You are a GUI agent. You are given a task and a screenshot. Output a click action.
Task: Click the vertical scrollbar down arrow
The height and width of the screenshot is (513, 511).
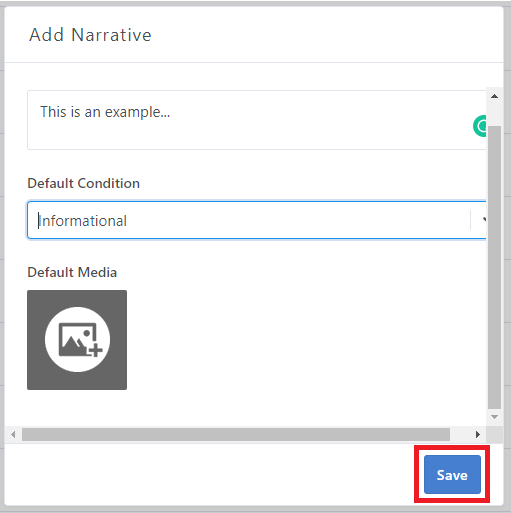click(x=494, y=417)
